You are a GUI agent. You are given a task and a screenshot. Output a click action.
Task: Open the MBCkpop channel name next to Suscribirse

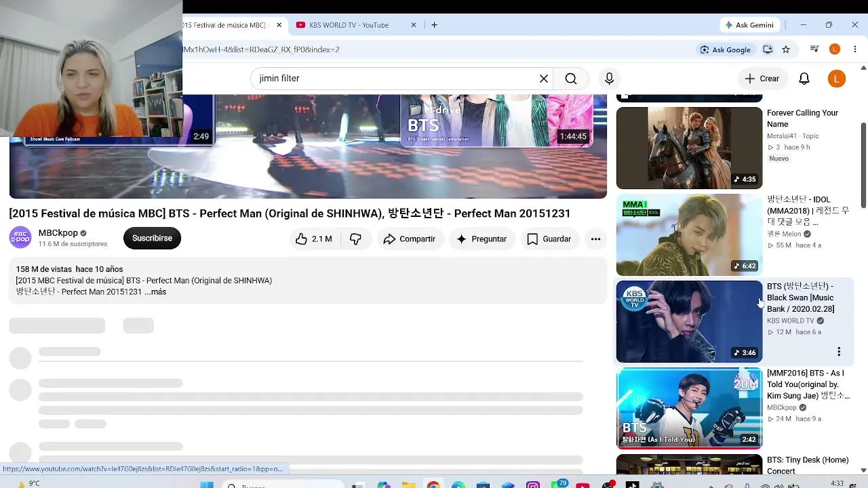58,233
